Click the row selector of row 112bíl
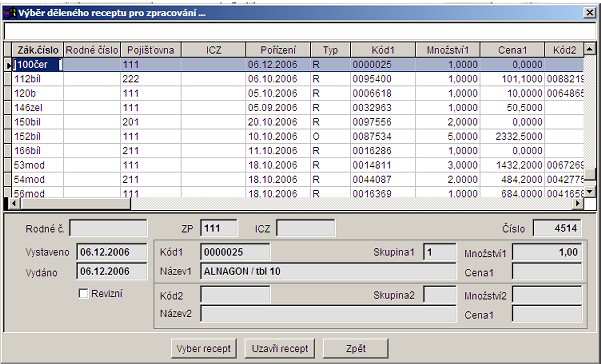The width and height of the screenshot is (601, 364). pyautogui.click(x=8, y=79)
